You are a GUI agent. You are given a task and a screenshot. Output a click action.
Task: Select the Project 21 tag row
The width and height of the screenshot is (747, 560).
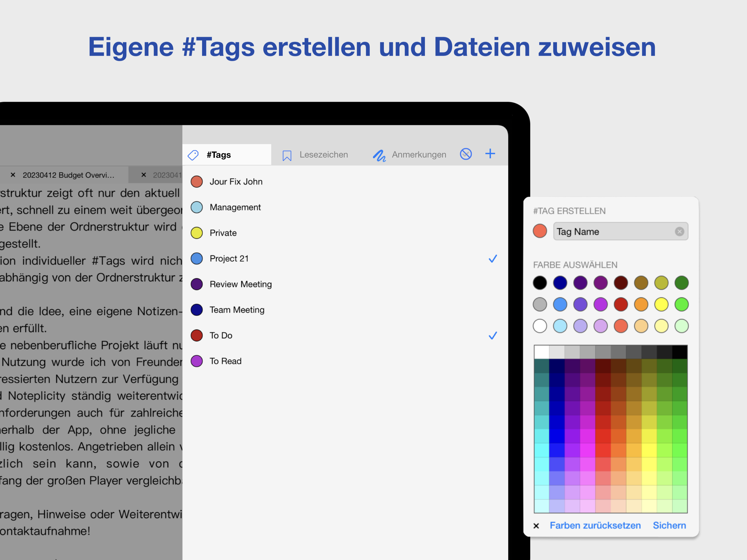345,259
